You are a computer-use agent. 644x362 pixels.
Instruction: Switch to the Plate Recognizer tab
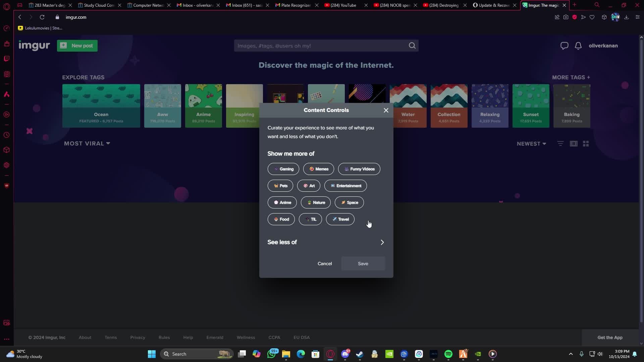tap(295, 5)
